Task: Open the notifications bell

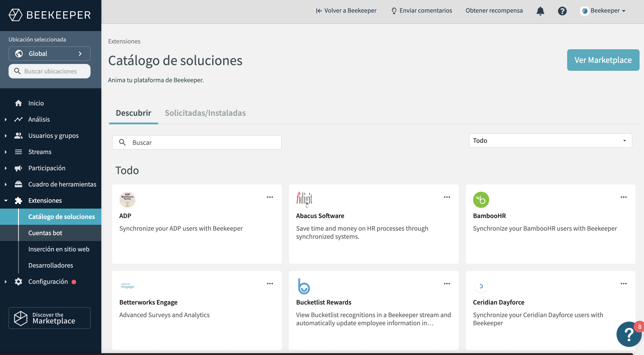Action: (x=540, y=11)
